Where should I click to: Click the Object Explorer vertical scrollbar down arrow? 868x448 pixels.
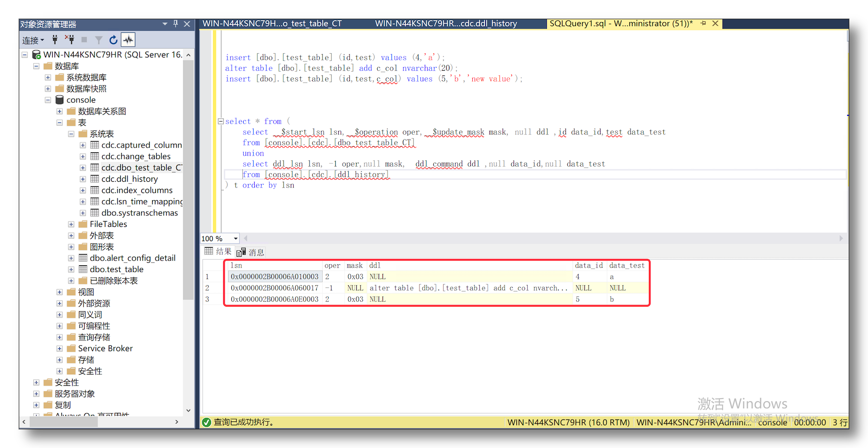click(x=188, y=411)
